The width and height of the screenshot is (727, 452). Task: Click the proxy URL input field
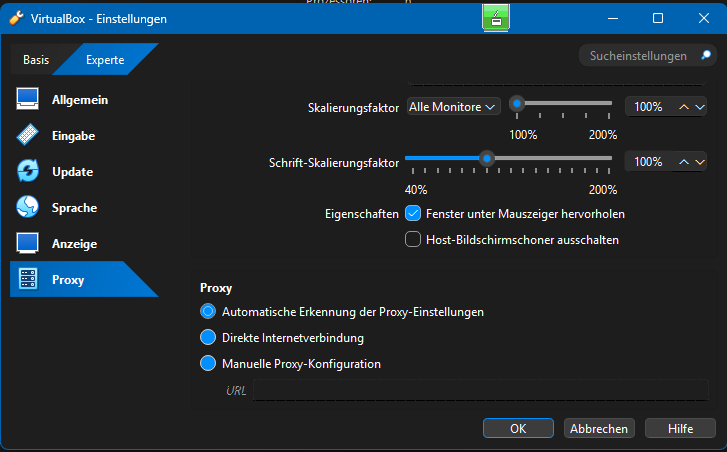tap(480, 390)
